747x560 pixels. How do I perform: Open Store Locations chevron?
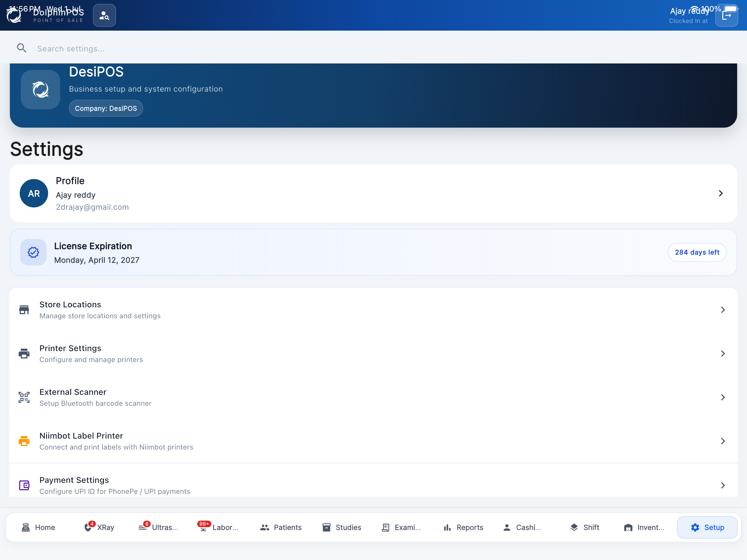[x=723, y=310]
